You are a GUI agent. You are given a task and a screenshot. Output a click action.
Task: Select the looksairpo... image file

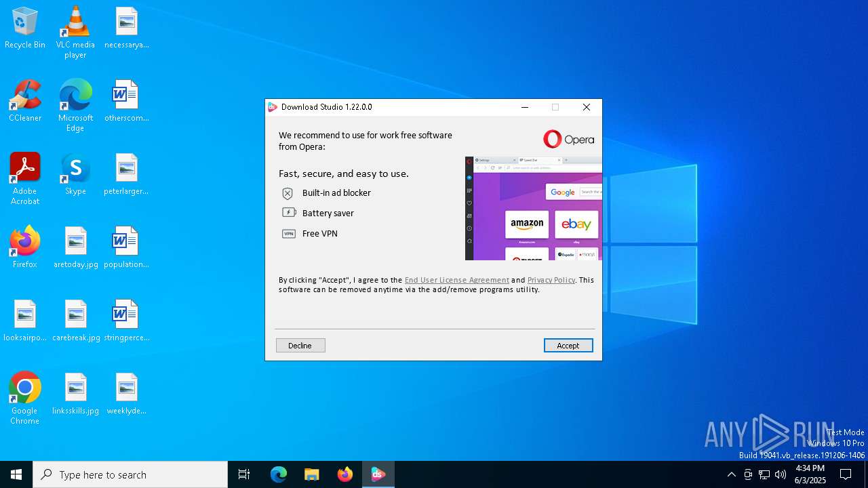click(x=25, y=321)
